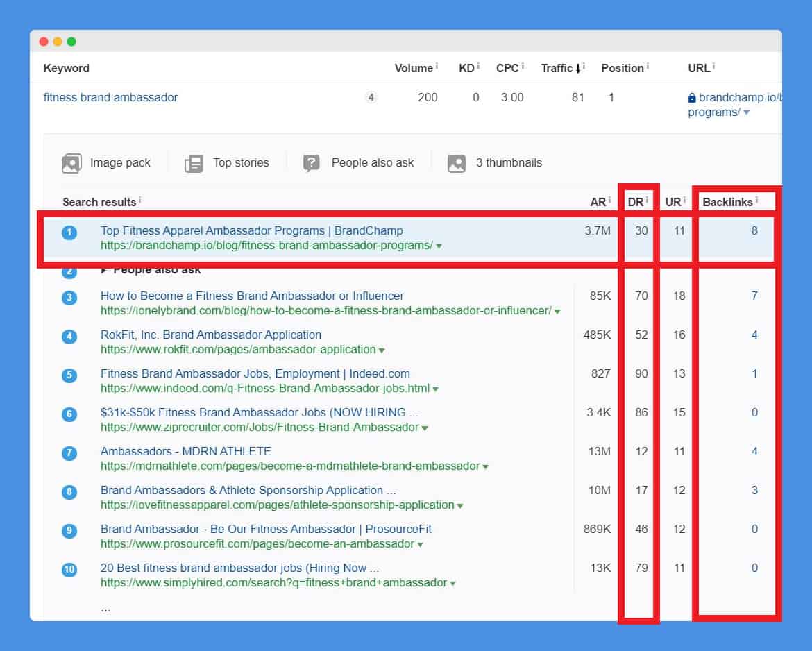Open the indeed.com Fitness-Brand-Ambassador-jobs URL
Viewport: 812px width, 651px height.
(265, 389)
